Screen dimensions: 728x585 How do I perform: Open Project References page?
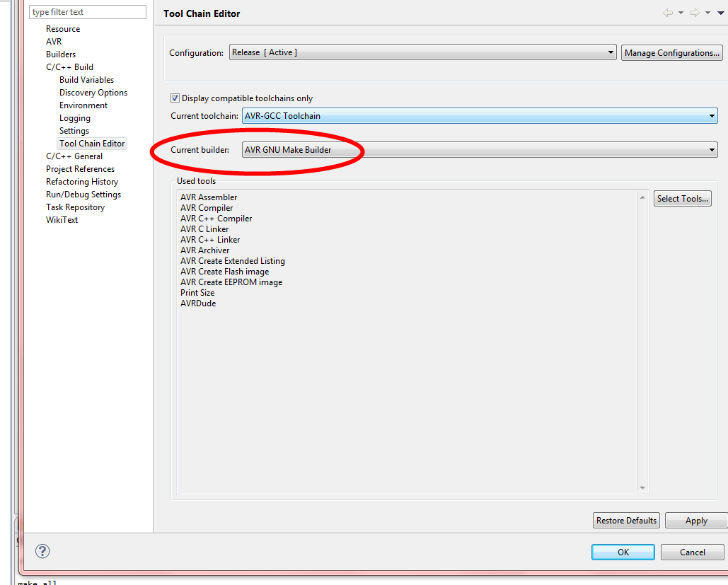click(81, 169)
